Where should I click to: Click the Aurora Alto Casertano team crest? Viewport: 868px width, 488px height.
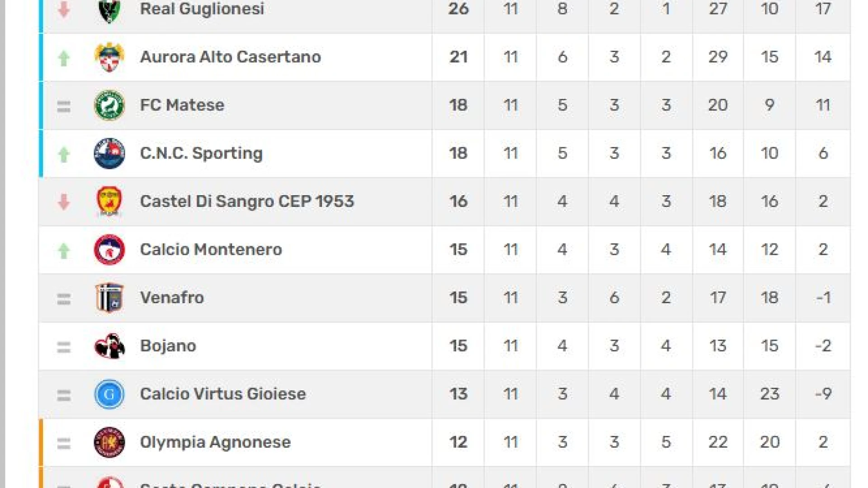pyautogui.click(x=109, y=57)
